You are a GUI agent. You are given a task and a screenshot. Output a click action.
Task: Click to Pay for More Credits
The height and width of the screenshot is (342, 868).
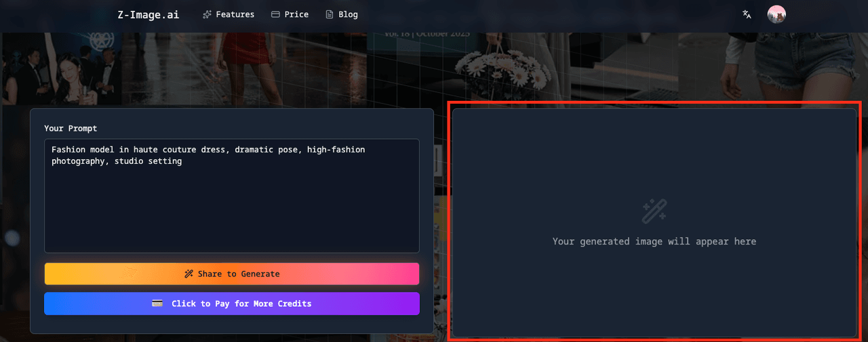coord(232,303)
